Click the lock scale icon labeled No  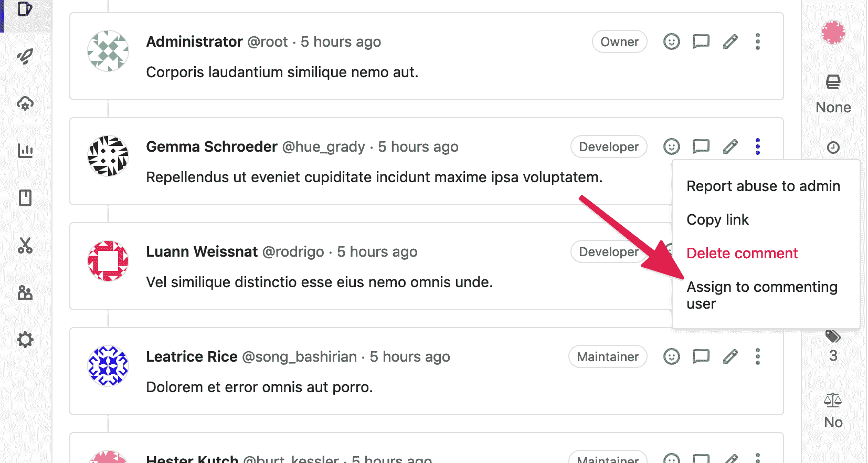pyautogui.click(x=833, y=401)
